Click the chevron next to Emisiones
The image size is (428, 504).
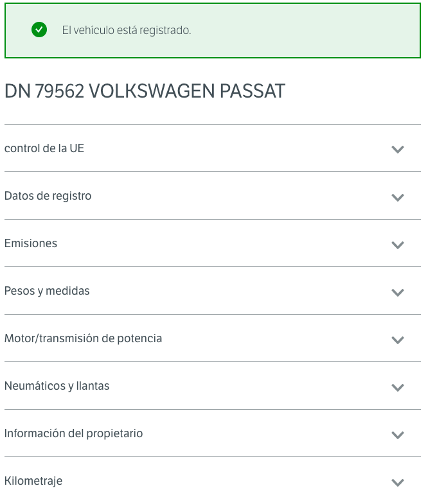click(397, 245)
